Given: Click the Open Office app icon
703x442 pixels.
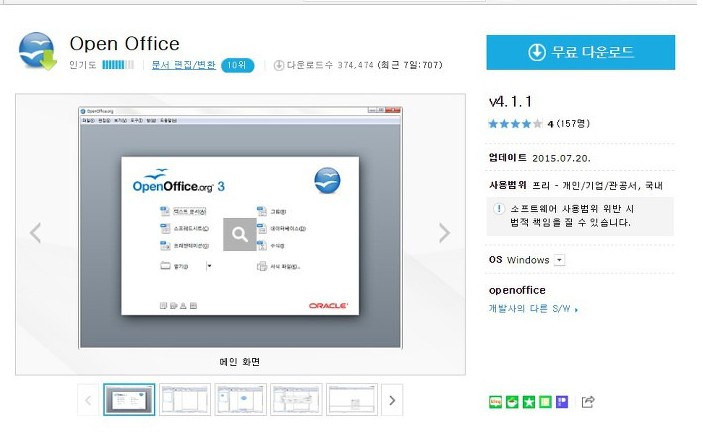Looking at the screenshot, I should point(38,51).
